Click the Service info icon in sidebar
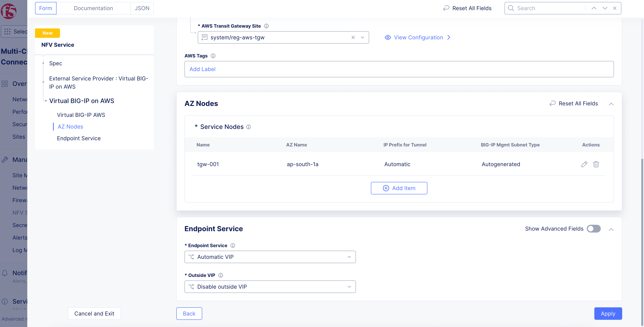This screenshot has width=644, height=327. coord(5,301)
